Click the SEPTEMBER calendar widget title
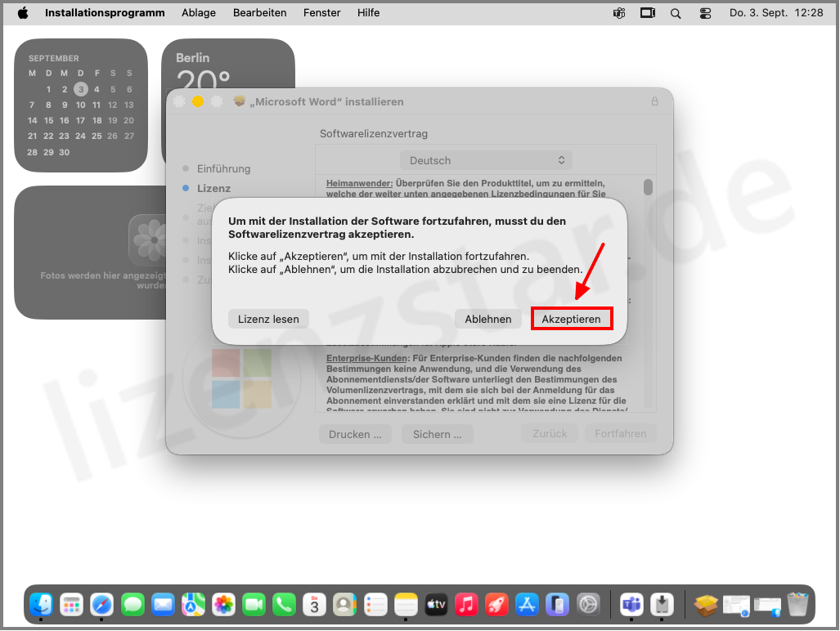840x631 pixels. (x=53, y=58)
